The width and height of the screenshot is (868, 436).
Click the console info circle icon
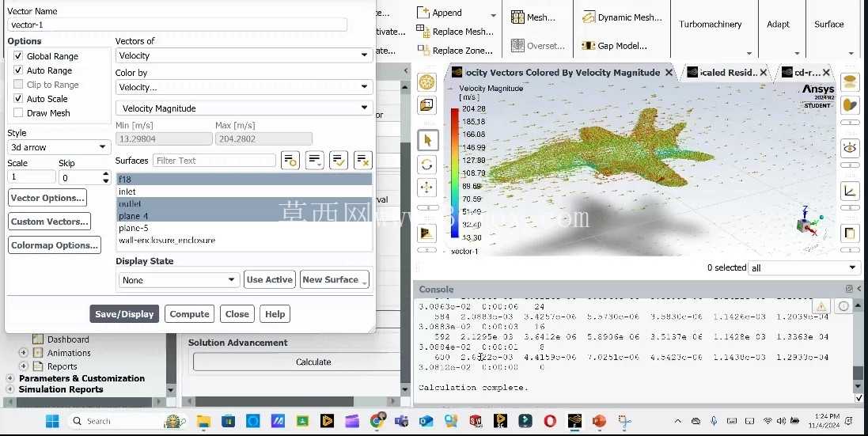coord(843,306)
